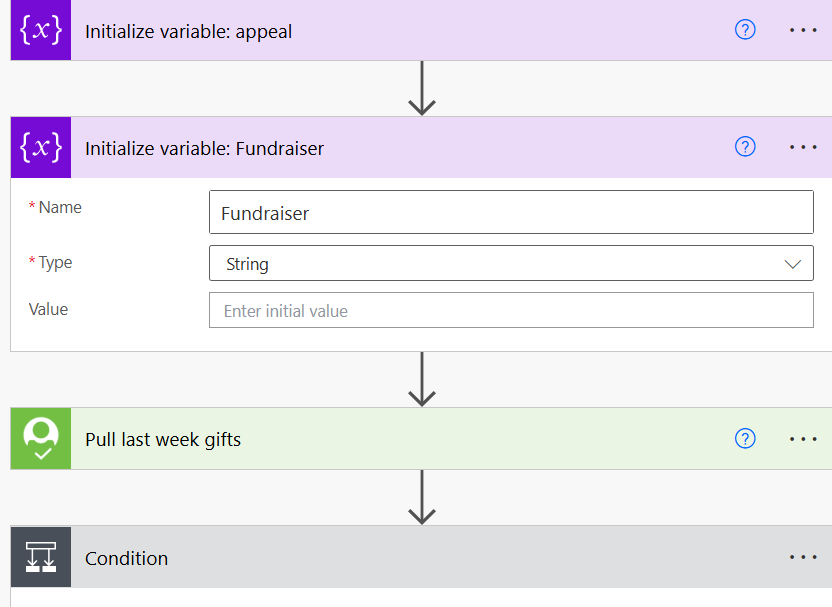Open more options for Condition step
The image size is (832, 607).
(803, 557)
